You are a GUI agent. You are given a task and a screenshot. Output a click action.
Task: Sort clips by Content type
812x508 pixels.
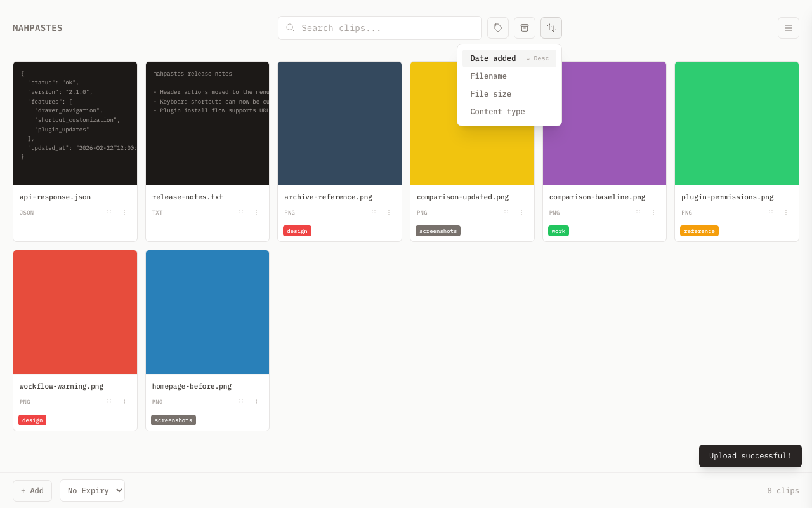click(x=497, y=112)
